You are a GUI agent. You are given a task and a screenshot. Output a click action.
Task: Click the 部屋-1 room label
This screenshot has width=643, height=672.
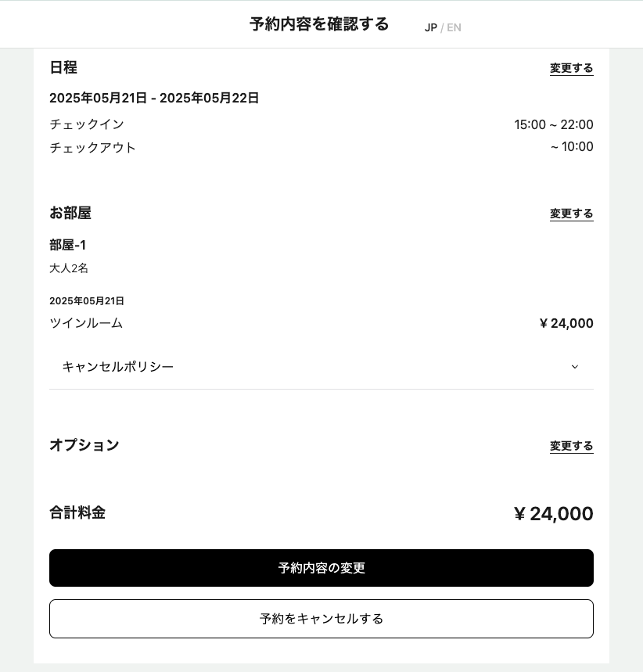click(x=68, y=246)
